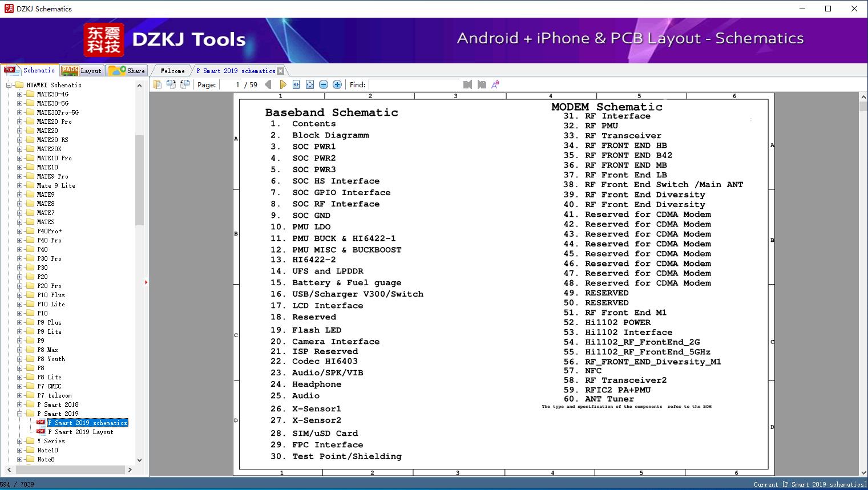Toggle match case for Find
Viewport: 868px width, 490px height.
495,84
